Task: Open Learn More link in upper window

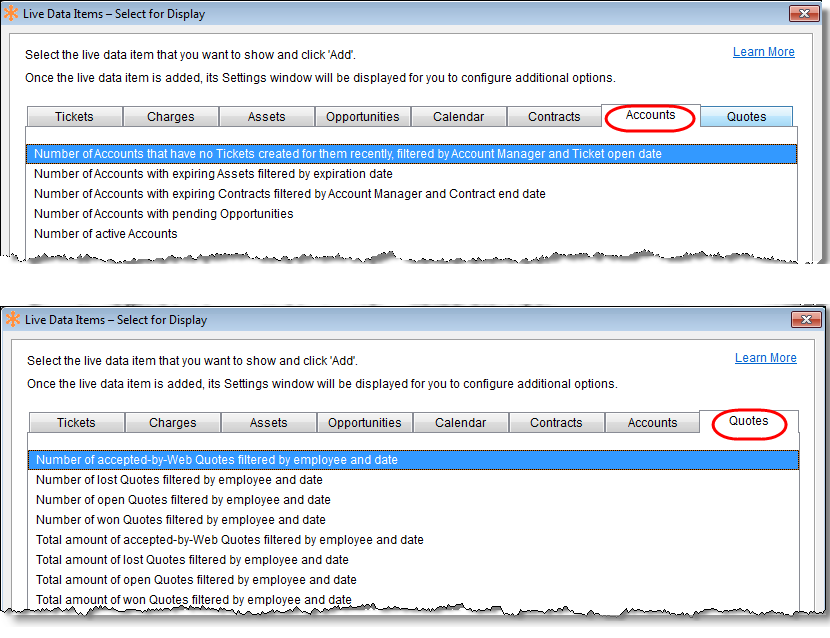Action: [763, 52]
